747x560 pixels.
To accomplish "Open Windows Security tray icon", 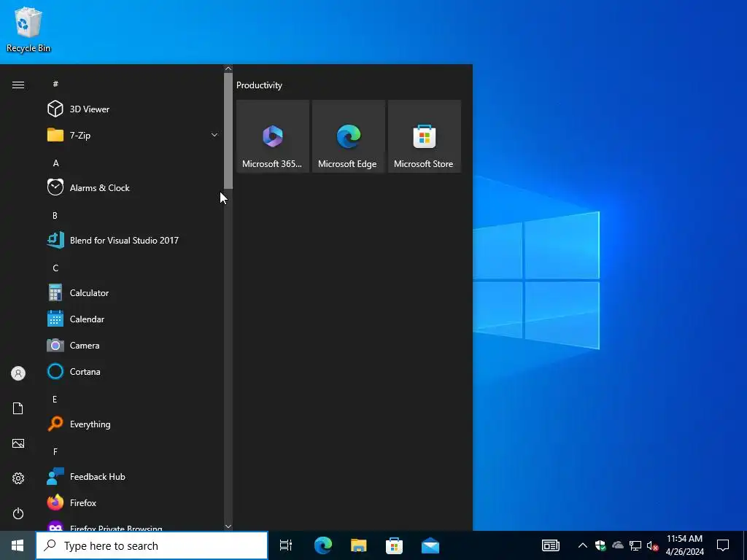I will coord(600,545).
